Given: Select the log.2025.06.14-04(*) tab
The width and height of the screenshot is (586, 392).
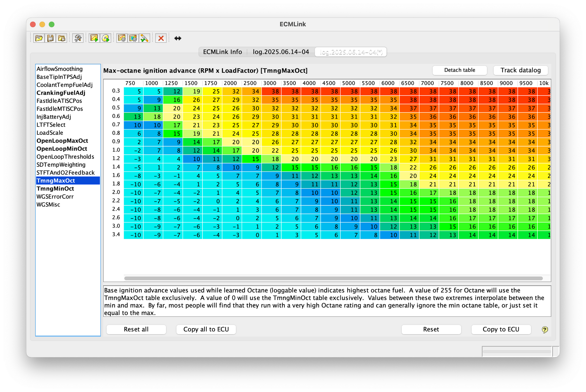Looking at the screenshot, I should [x=351, y=52].
